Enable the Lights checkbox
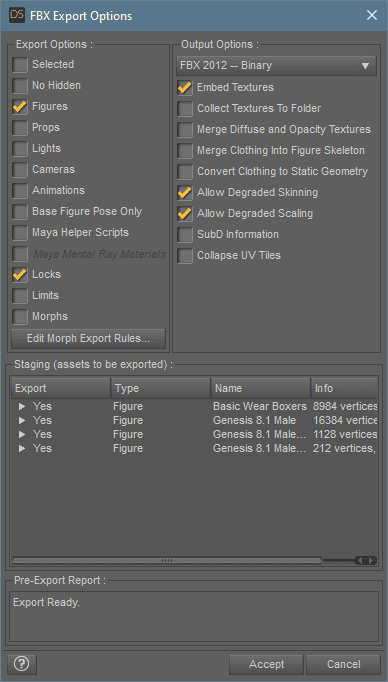The image size is (388, 682). [x=20, y=148]
